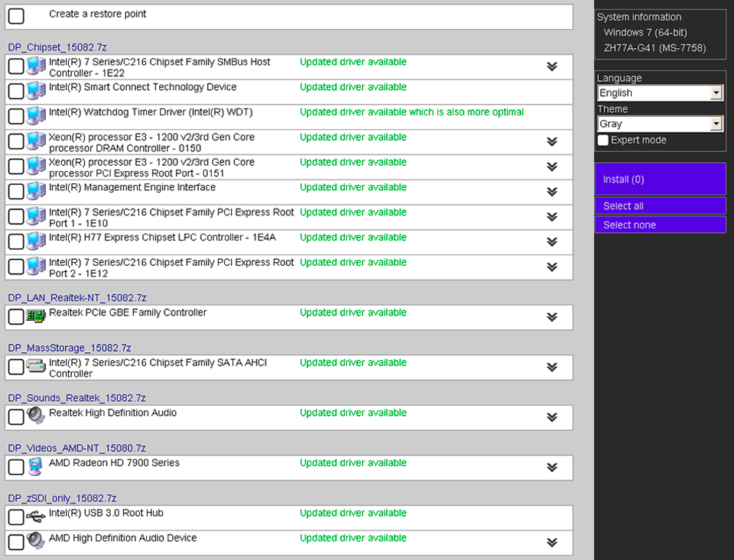Click the AMD High Definition Audio speaker icon
The width and height of the screenshot is (734, 560).
click(x=36, y=541)
